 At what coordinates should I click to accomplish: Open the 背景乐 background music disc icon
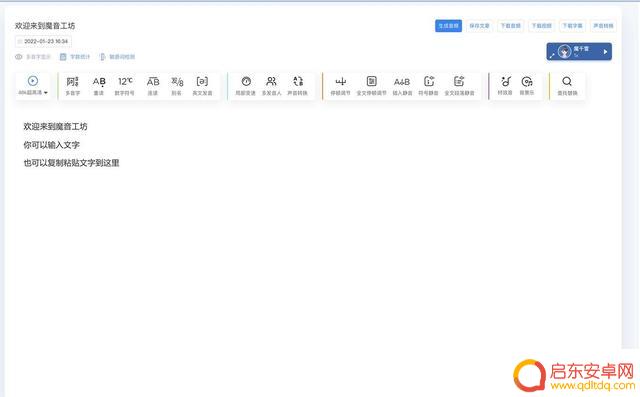coord(527,82)
